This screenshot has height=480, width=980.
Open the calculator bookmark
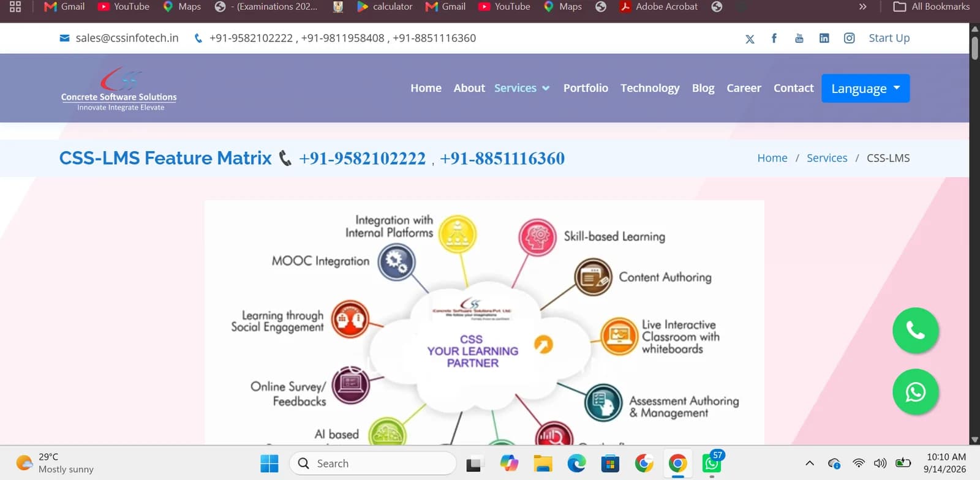(385, 7)
